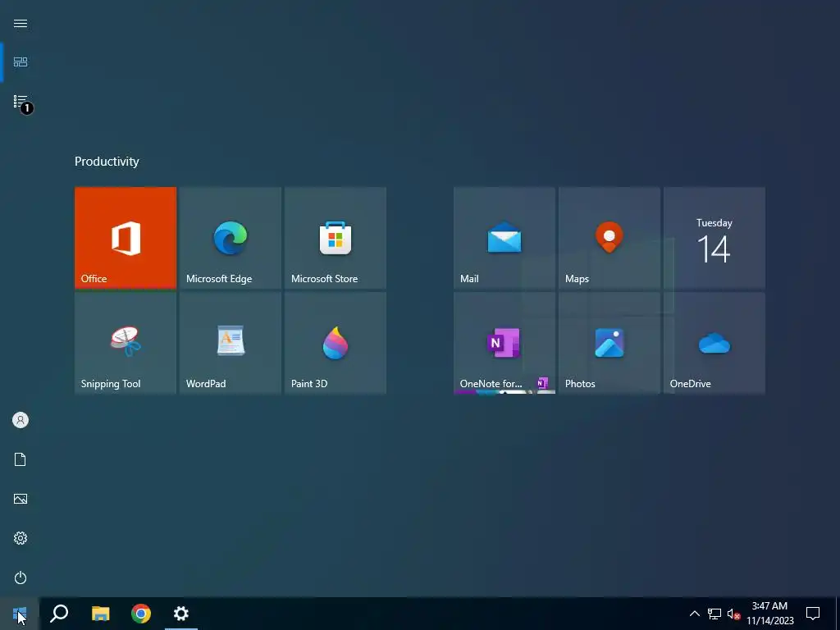Open the muted volume tray icon
The width and height of the screenshot is (840, 630).
733,614
